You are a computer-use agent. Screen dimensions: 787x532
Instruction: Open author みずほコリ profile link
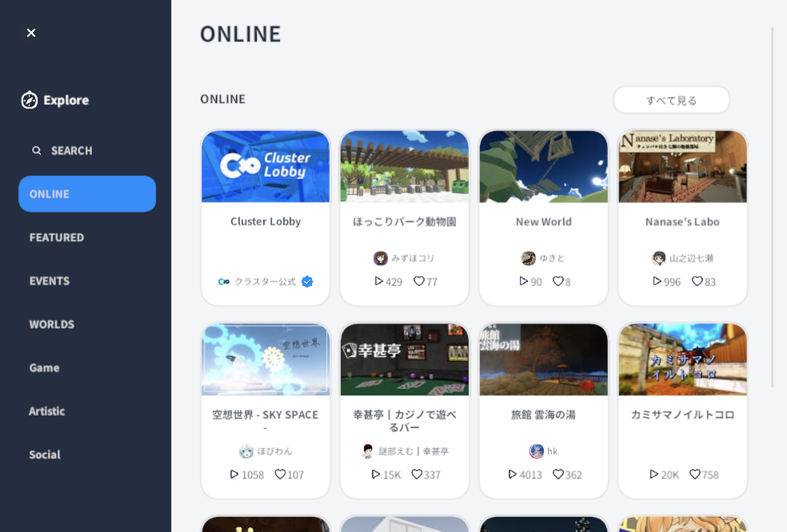click(413, 258)
